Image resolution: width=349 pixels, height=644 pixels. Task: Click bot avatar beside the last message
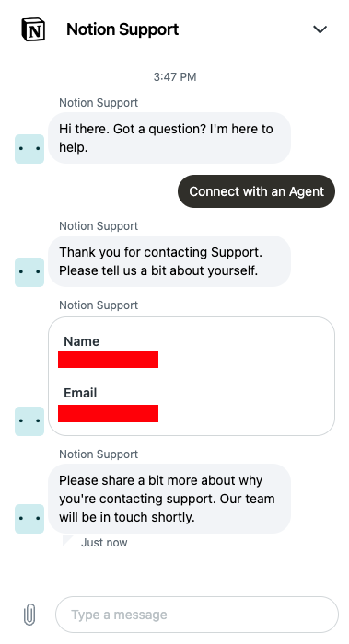pyautogui.click(x=29, y=519)
